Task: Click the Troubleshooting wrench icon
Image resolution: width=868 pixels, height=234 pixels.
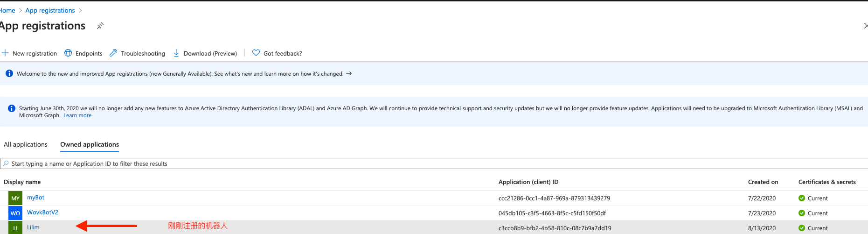Action: click(113, 53)
